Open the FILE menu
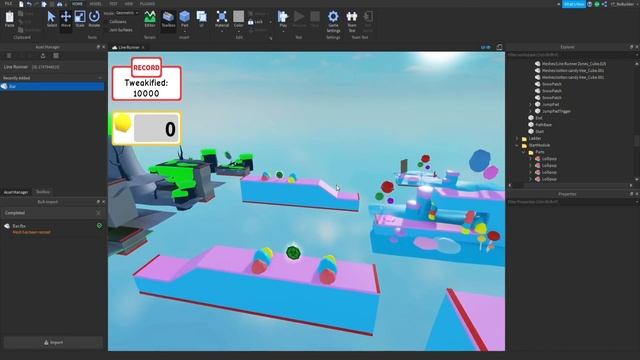The image size is (640, 360). click(8, 4)
